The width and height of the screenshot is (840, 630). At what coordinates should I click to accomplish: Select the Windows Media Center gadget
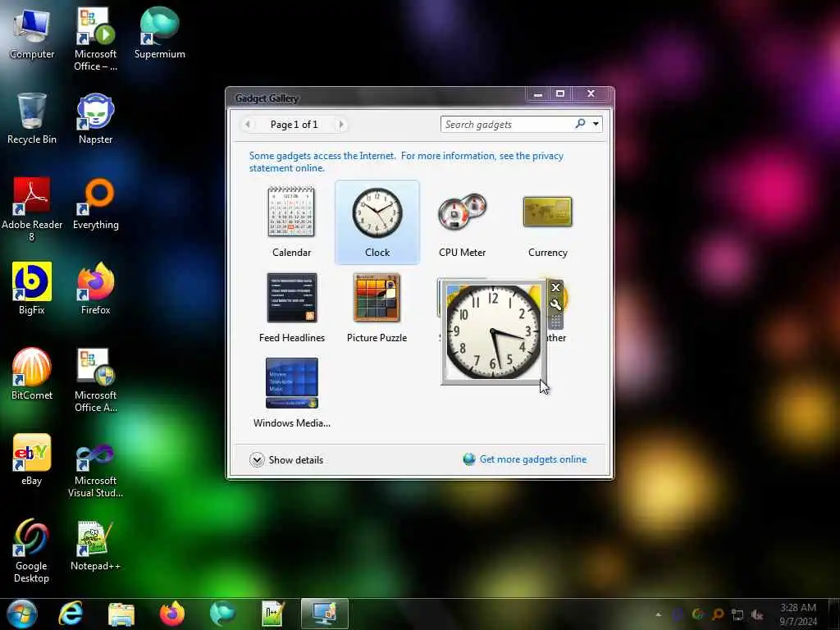click(x=291, y=393)
